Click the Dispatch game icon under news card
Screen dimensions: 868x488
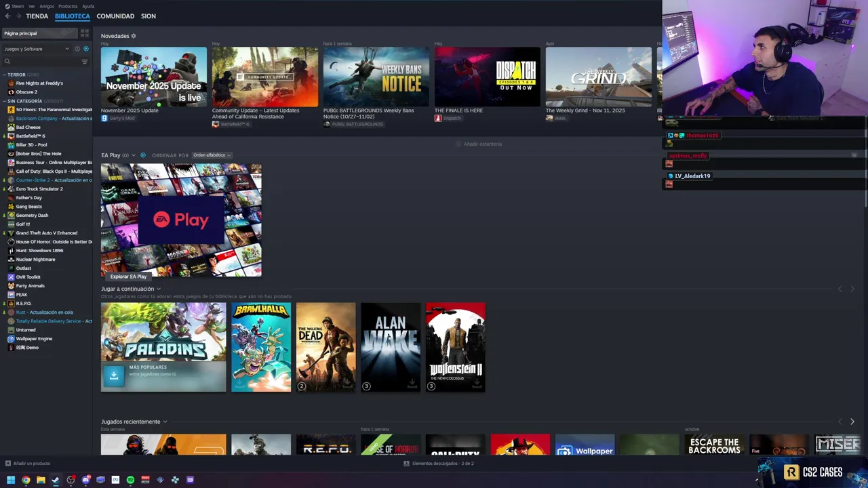438,118
